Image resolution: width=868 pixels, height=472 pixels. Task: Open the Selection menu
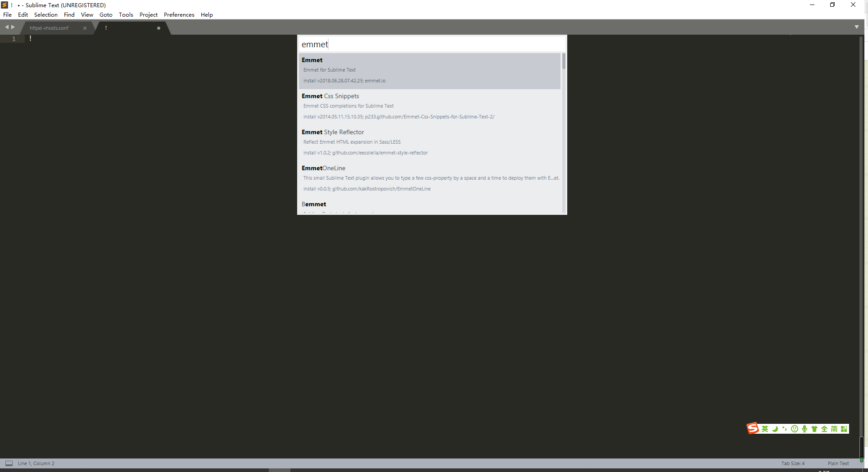[46, 14]
